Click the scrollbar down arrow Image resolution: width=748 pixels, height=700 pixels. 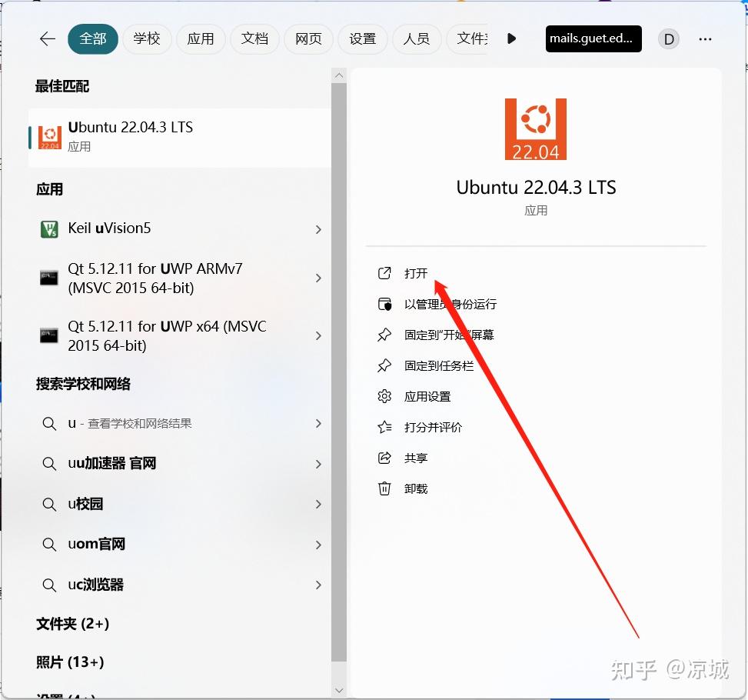(x=339, y=690)
